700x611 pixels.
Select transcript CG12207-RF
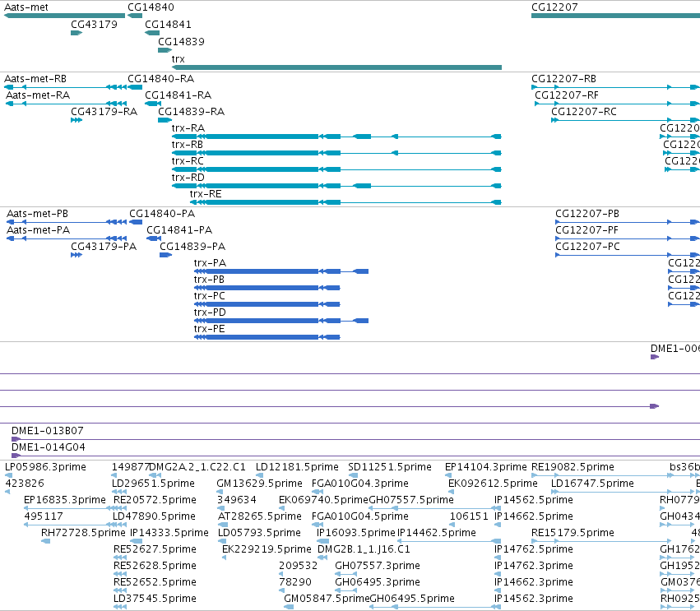(x=618, y=104)
